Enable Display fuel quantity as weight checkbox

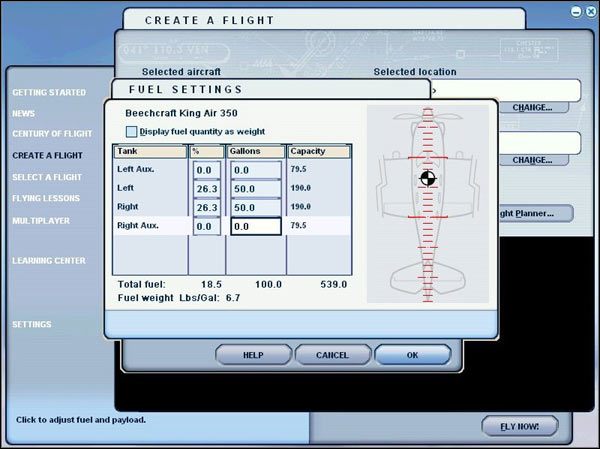pos(131,132)
